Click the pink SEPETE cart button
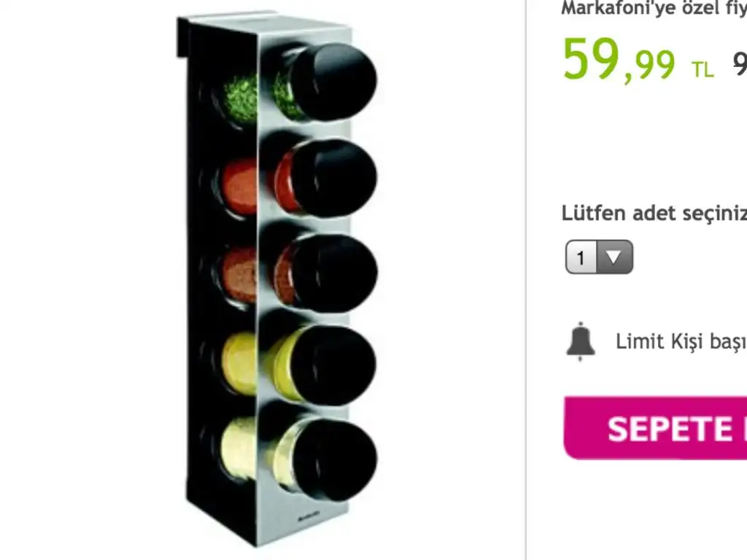 (655, 427)
